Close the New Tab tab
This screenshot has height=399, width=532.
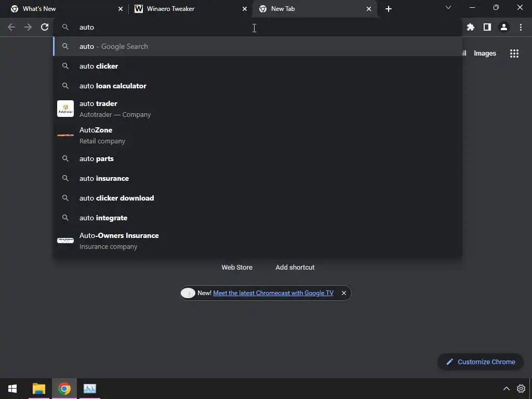click(x=369, y=9)
